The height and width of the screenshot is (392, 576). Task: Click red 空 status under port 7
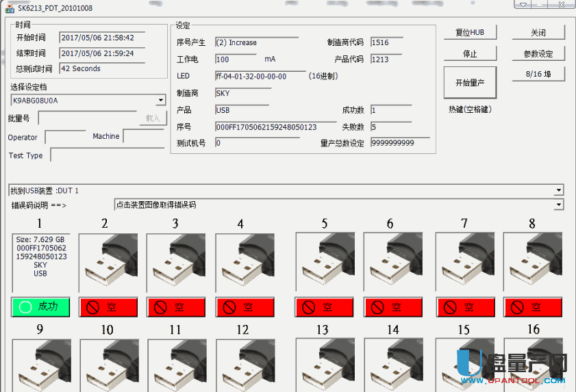(x=464, y=307)
